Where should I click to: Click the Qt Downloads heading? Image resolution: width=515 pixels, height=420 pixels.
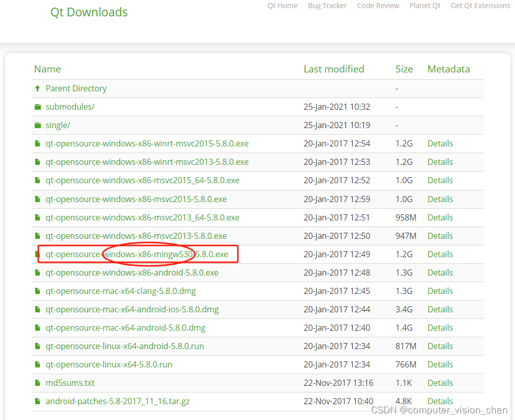click(x=89, y=12)
